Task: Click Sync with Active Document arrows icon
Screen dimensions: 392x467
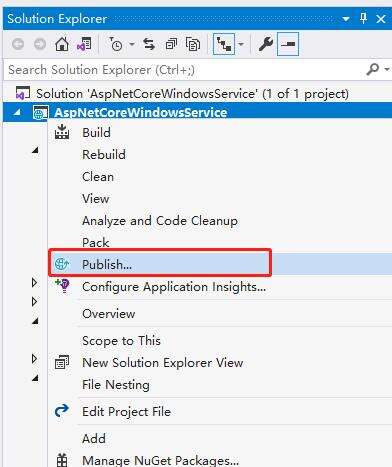Action: (x=149, y=44)
